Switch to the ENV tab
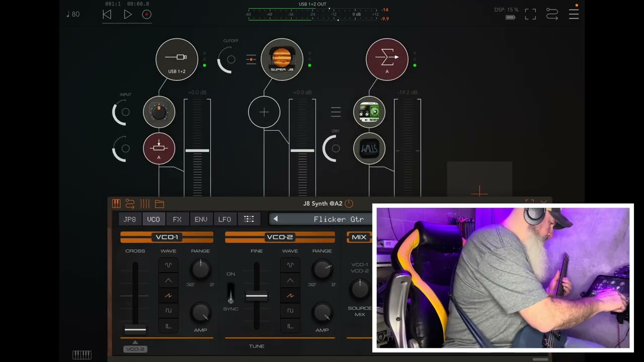Image resolution: width=644 pixels, height=362 pixels. pos(201,219)
